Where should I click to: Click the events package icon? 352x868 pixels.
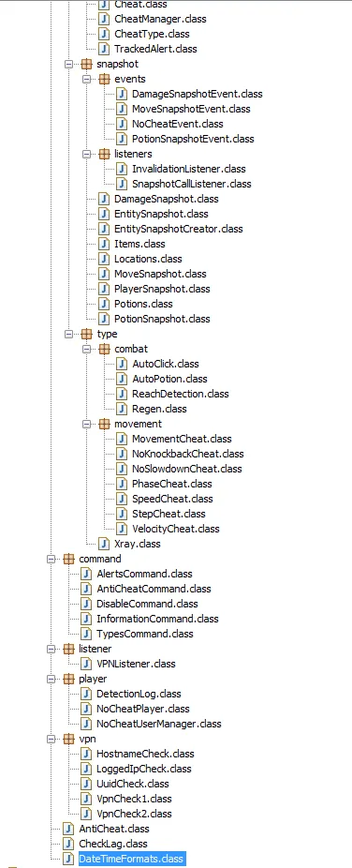105,79
